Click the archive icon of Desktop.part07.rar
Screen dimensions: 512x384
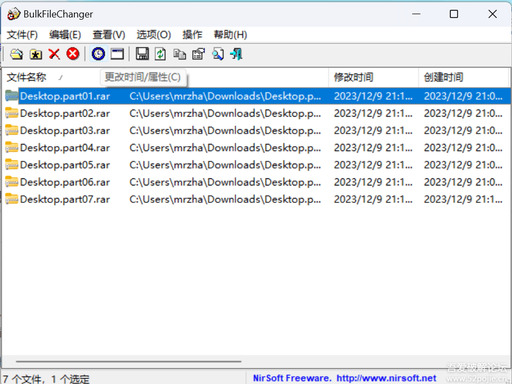pyautogui.click(x=12, y=199)
